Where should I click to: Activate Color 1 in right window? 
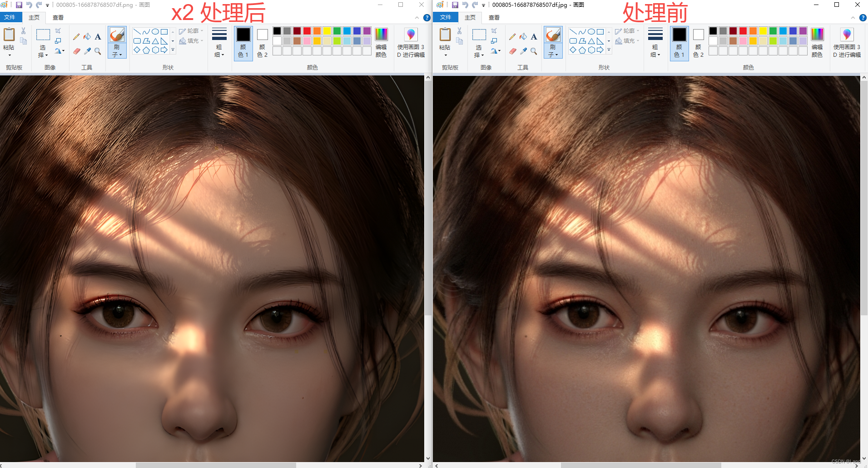click(x=679, y=43)
